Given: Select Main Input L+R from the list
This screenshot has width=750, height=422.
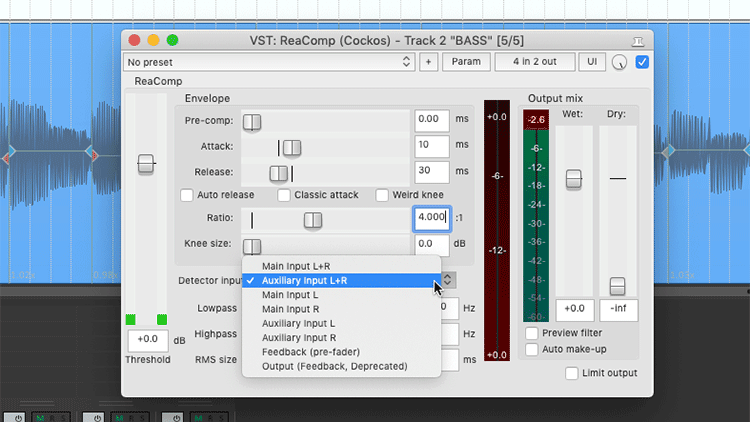Looking at the screenshot, I should [x=298, y=267].
